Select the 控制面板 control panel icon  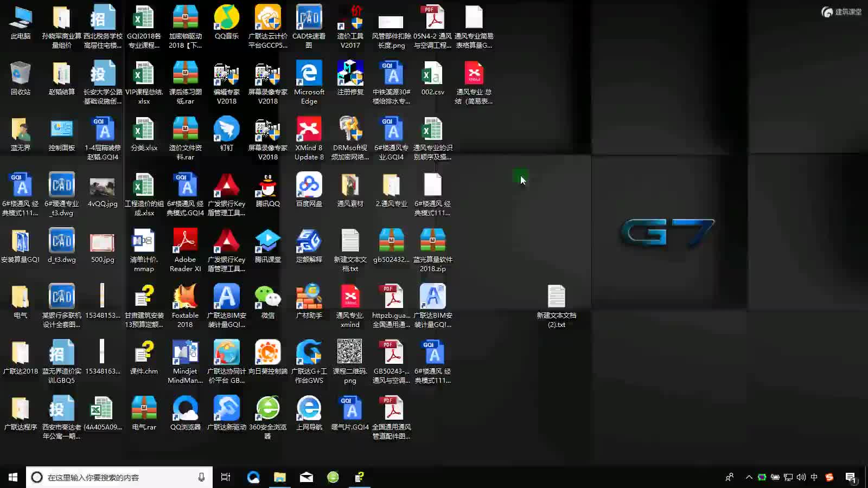click(62, 134)
